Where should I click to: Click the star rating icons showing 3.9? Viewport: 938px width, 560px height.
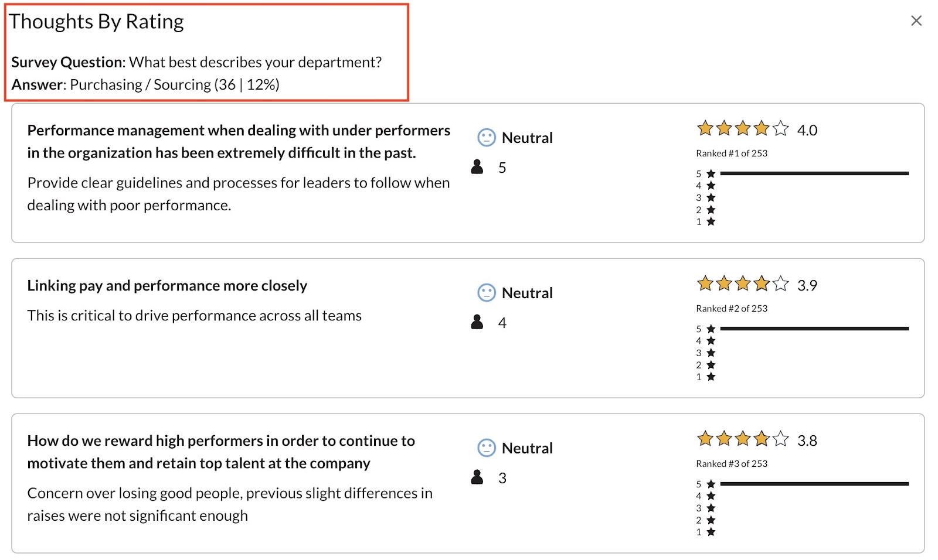pyautogui.click(x=743, y=284)
